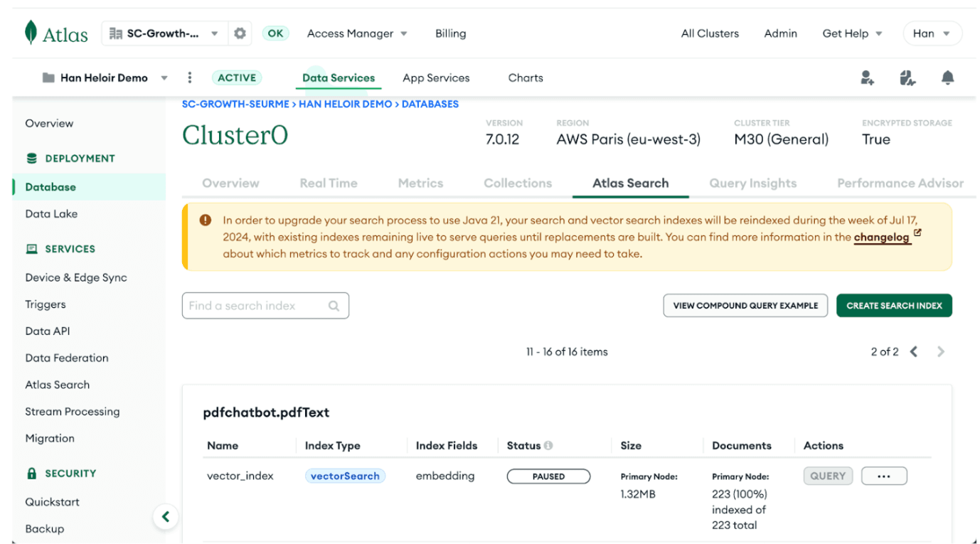Open Data Lake in the sidebar
Screen dimensions: 980x544
point(51,213)
